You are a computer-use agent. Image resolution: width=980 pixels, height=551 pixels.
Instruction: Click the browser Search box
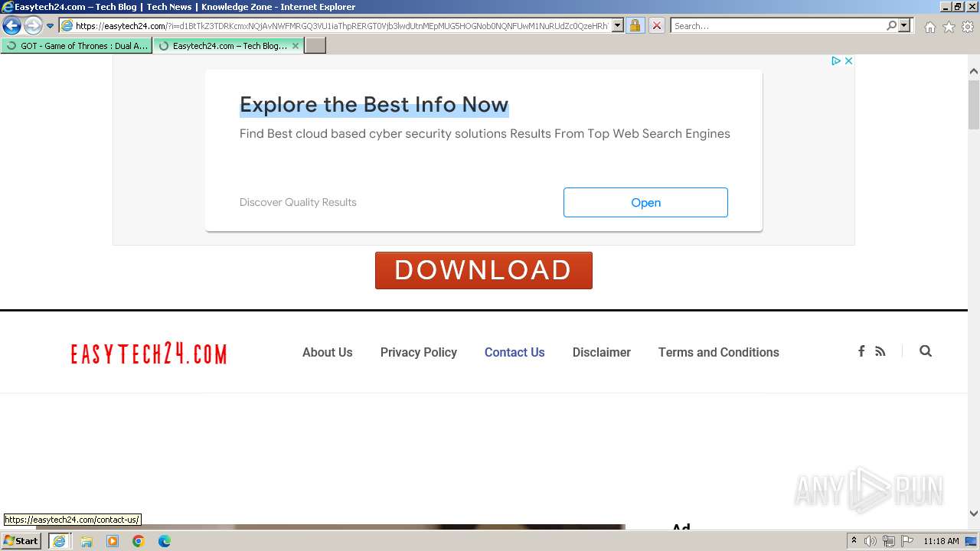coord(777,26)
